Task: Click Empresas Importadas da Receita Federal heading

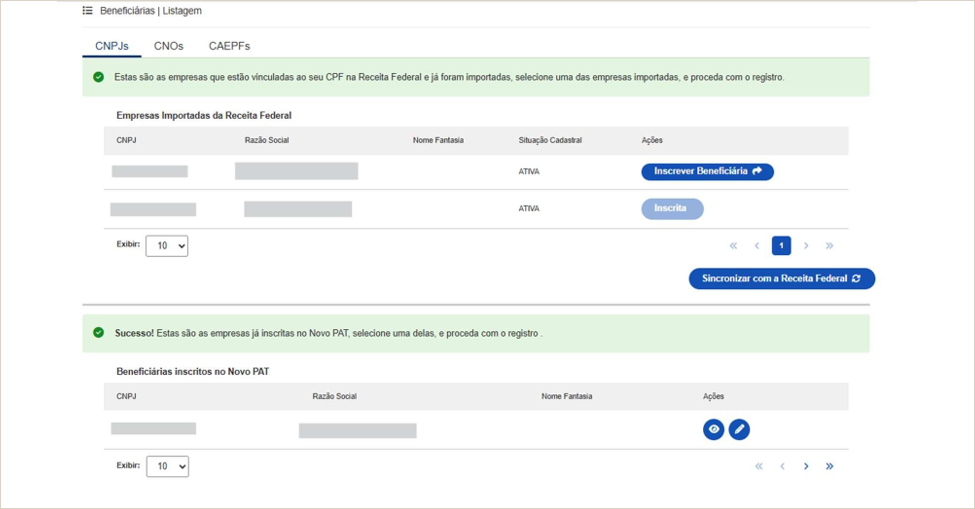Action: [x=204, y=116]
